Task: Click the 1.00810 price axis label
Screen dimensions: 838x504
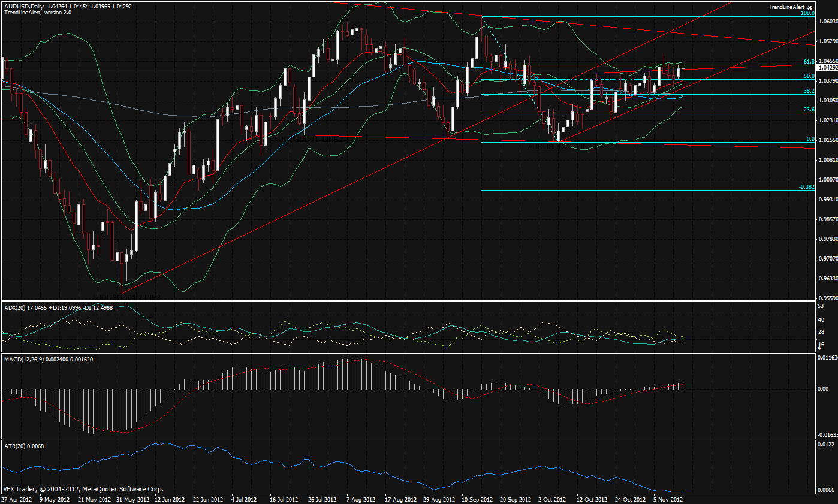Action: pyautogui.click(x=827, y=160)
